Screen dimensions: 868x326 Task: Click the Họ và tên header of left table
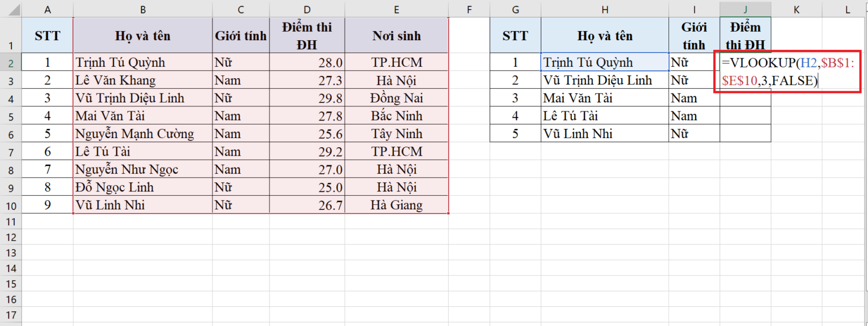click(142, 35)
